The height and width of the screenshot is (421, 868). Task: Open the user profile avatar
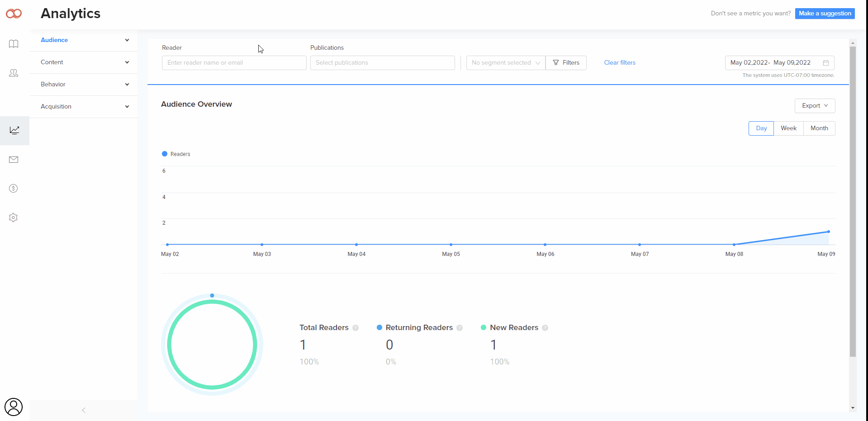[x=14, y=407]
